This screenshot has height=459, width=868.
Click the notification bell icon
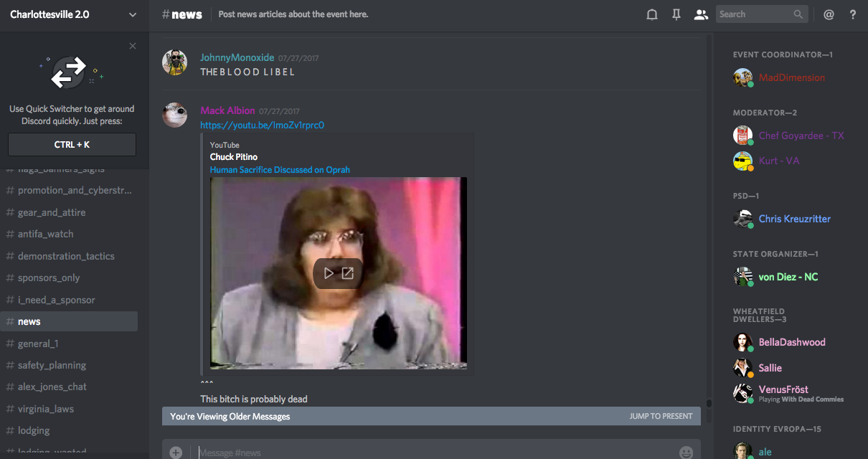(651, 14)
